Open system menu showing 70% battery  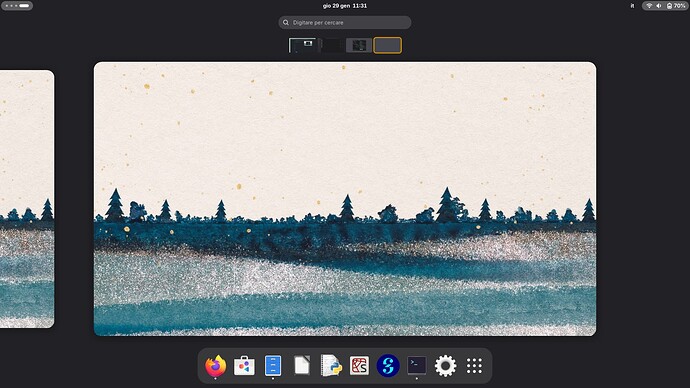[665, 6]
